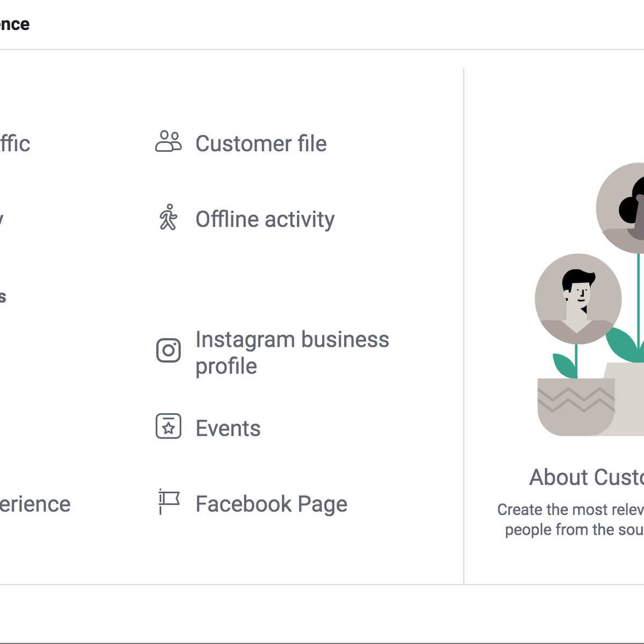Click the cut-off option ending in 'ffic'
644x644 pixels.
[x=15, y=144]
